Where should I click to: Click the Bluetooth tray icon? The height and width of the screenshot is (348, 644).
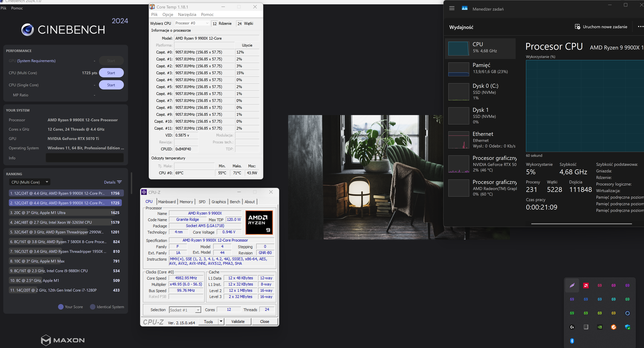pos(572,341)
